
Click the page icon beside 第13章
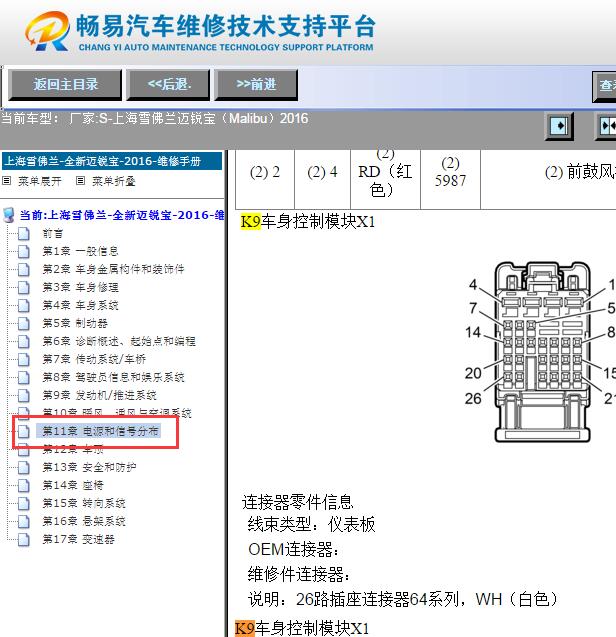(x=24, y=467)
